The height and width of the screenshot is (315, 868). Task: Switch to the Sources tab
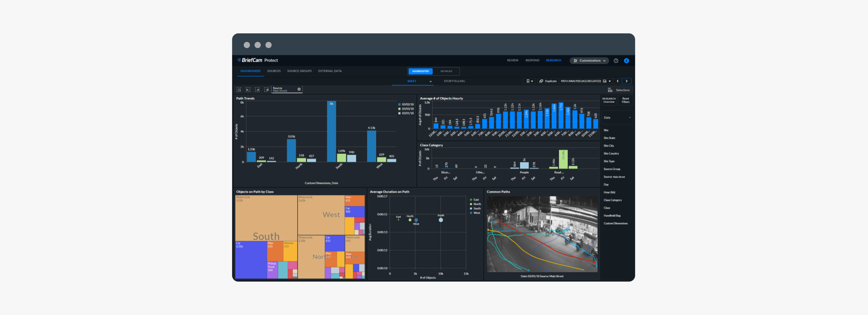(274, 71)
